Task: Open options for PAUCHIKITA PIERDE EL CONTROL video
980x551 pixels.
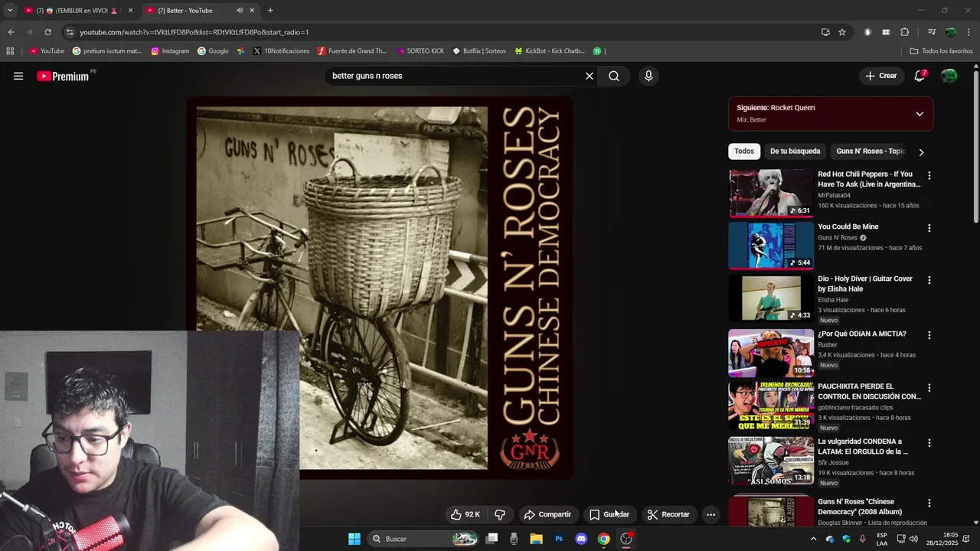Action: [929, 388]
